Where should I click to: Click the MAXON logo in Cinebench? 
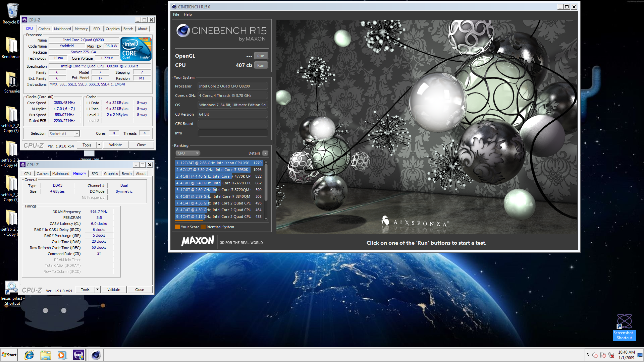tap(198, 241)
